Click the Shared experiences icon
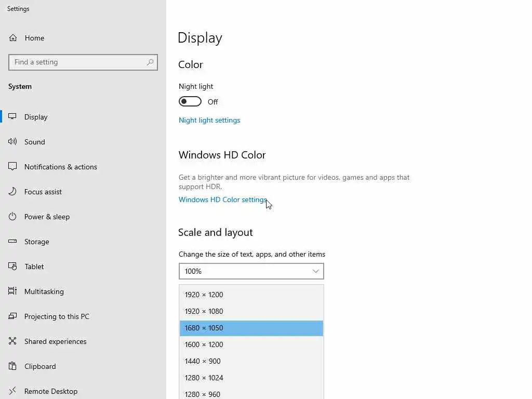This screenshot has height=399, width=532. (12, 341)
